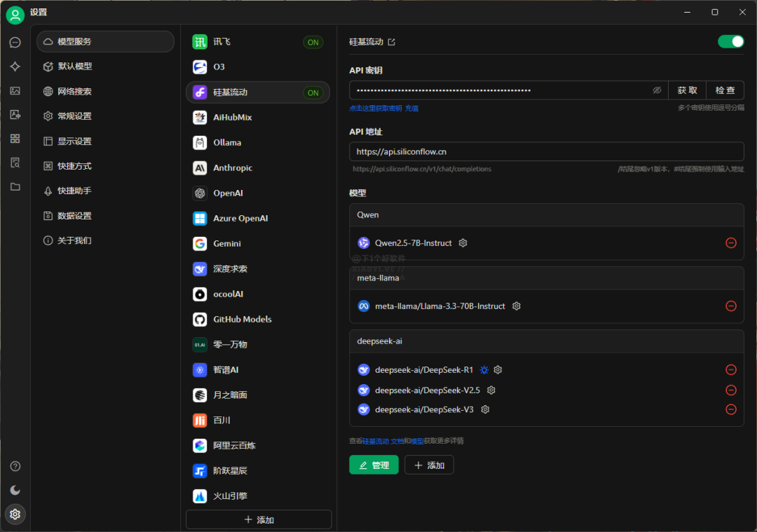Select the O3 provider
757x532 pixels.
point(258,67)
